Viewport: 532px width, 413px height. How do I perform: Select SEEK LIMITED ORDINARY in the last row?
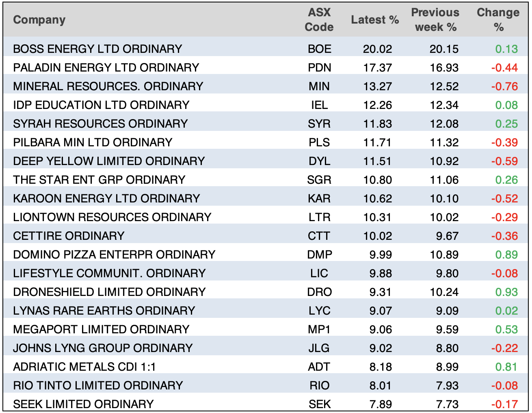tap(83, 404)
